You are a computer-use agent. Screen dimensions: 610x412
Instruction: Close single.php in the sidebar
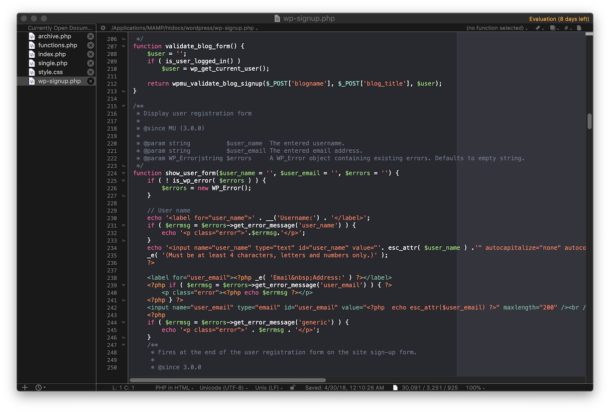tap(90, 63)
